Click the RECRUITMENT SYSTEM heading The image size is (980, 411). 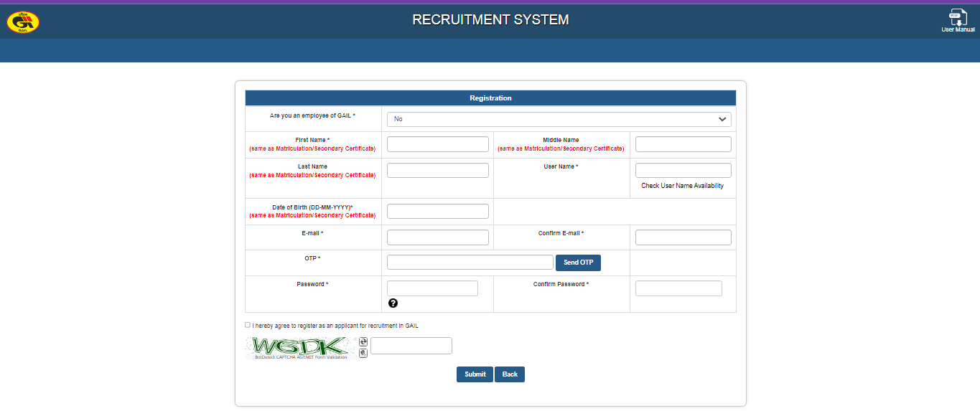point(490,20)
